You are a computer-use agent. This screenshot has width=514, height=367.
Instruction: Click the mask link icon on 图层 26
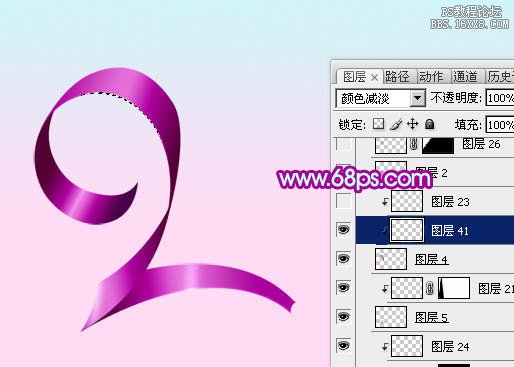[x=414, y=144]
